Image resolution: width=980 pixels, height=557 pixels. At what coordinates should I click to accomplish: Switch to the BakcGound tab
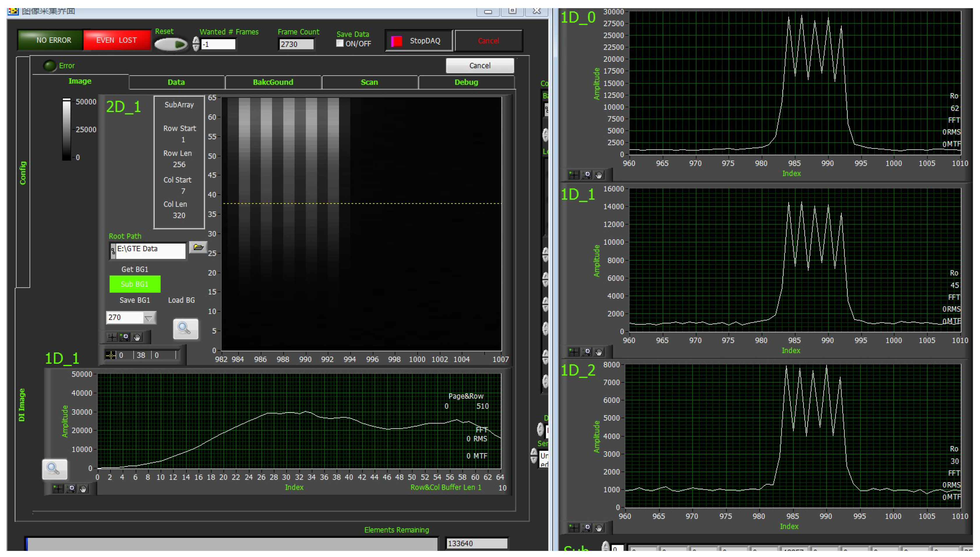(273, 82)
